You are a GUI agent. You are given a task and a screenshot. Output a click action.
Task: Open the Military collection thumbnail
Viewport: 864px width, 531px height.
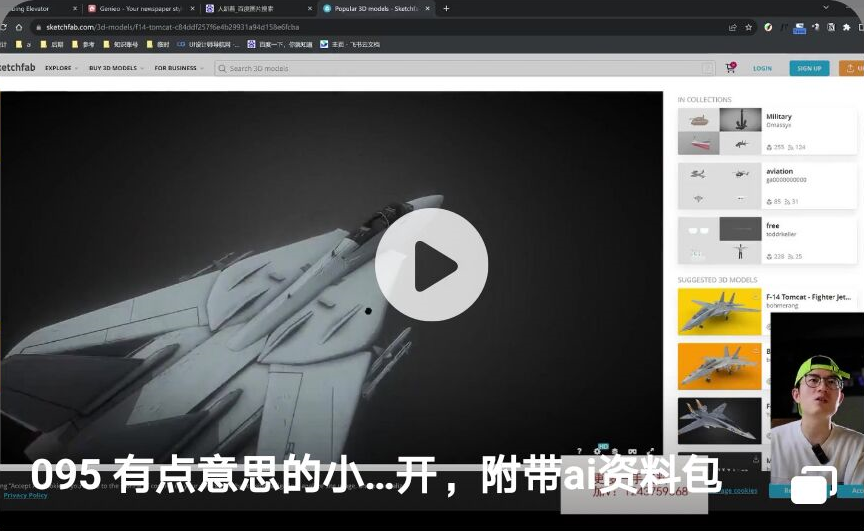(x=718, y=131)
